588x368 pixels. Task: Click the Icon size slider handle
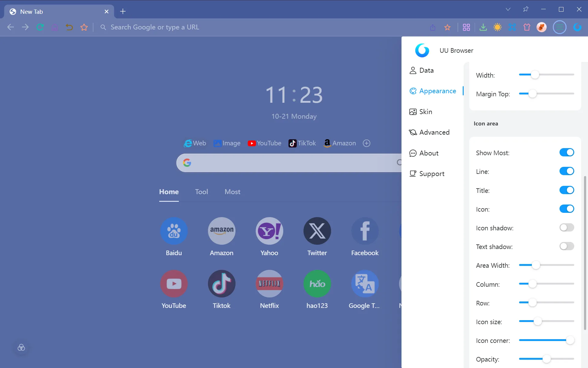point(537,321)
